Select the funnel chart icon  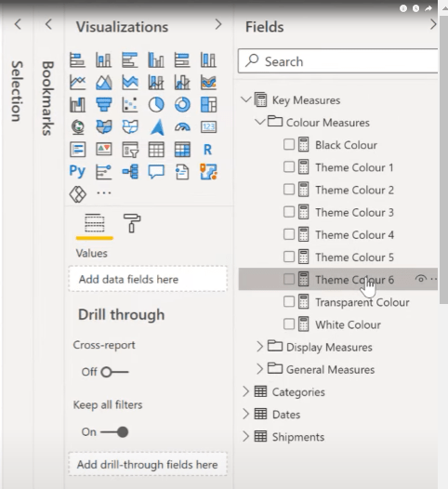click(x=104, y=104)
